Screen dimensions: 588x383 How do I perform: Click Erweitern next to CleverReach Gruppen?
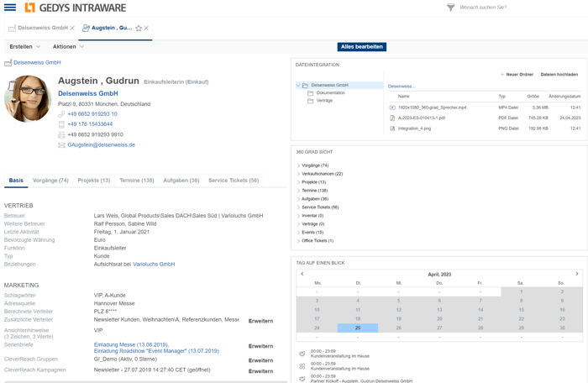click(260, 360)
